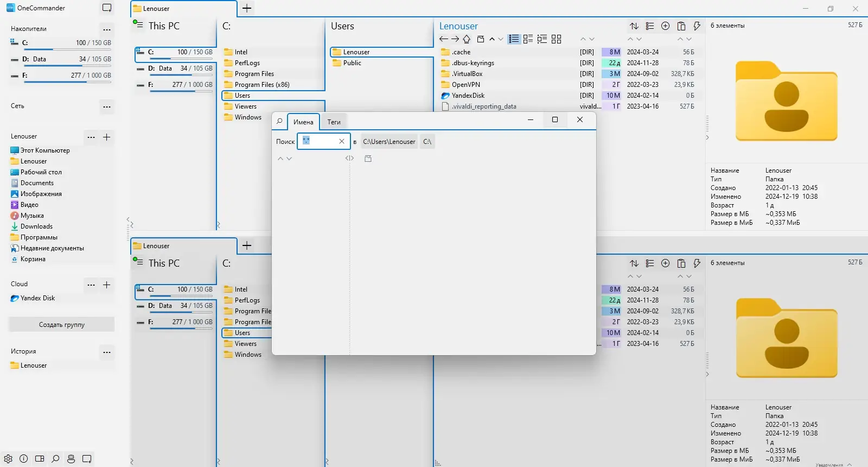The height and width of the screenshot is (467, 868).
Task: Open quick actions lightning icon in top pane
Action: (697, 26)
